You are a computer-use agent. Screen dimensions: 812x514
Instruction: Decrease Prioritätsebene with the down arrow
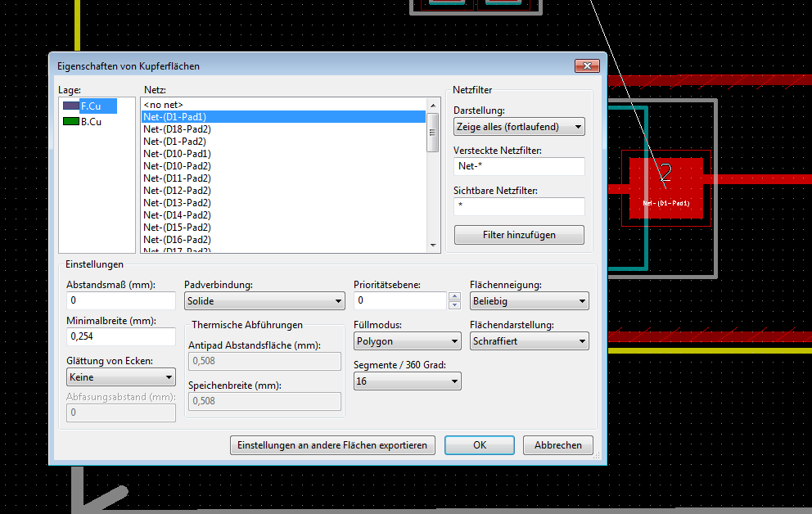(454, 304)
